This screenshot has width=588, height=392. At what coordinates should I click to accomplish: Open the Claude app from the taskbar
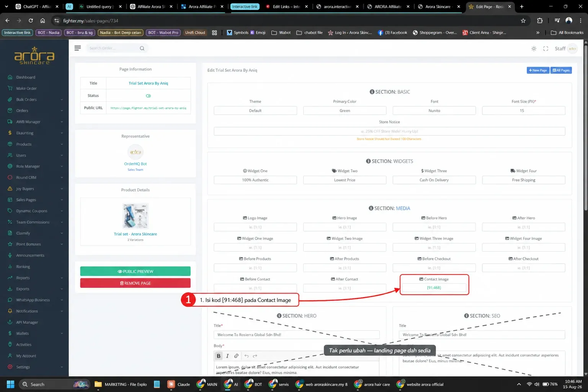[179, 384]
